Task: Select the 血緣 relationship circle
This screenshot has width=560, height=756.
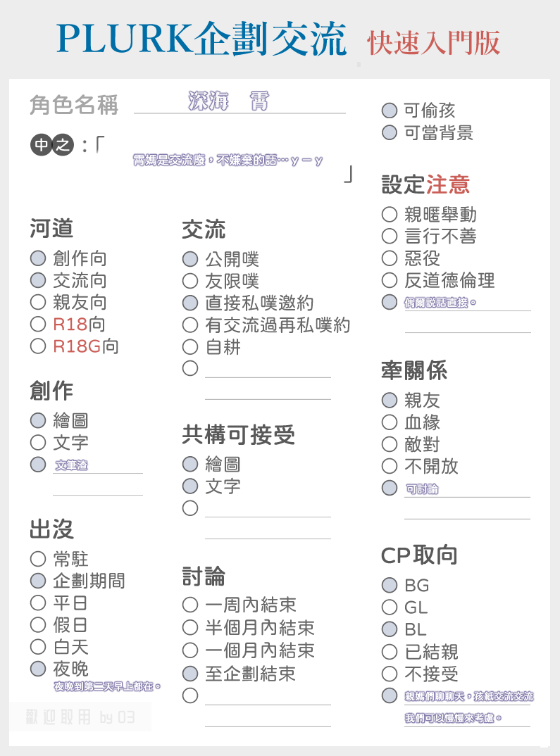Action: 390,422
